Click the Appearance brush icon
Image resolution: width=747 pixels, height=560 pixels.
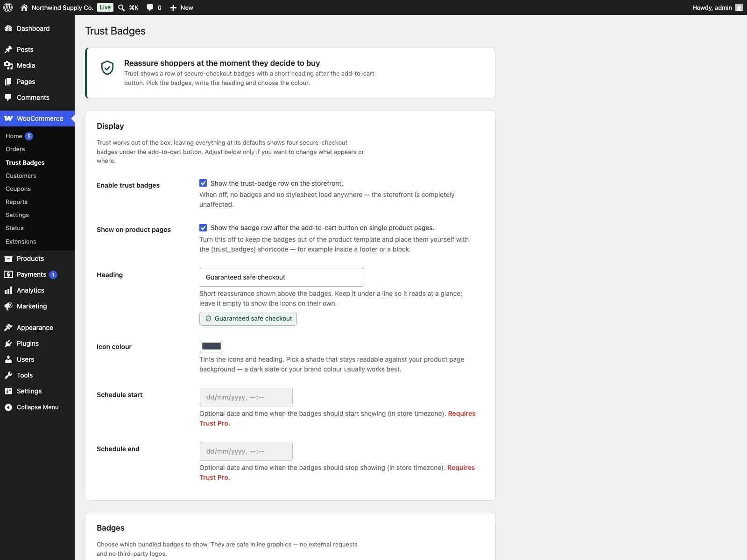[x=8, y=328]
